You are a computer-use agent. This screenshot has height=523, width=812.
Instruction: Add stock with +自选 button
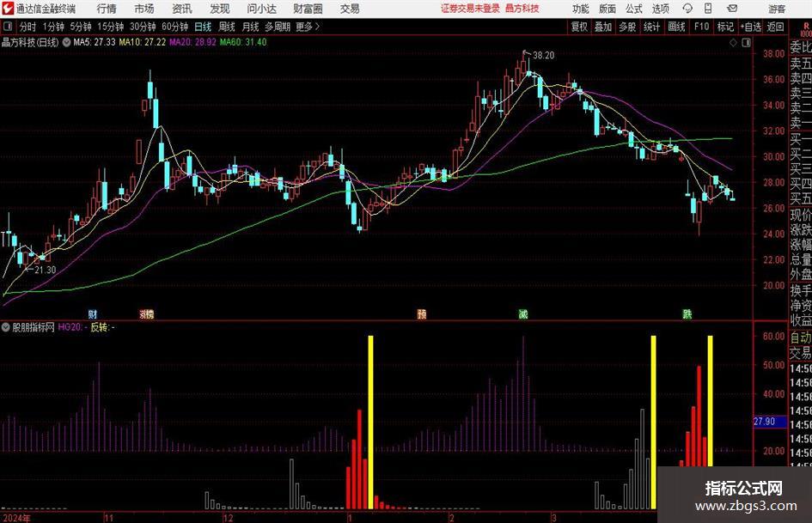pyautogui.click(x=750, y=27)
